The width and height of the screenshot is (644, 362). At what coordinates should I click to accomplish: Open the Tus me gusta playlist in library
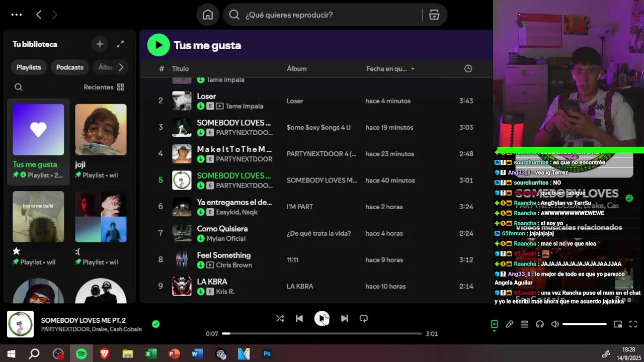(38, 141)
